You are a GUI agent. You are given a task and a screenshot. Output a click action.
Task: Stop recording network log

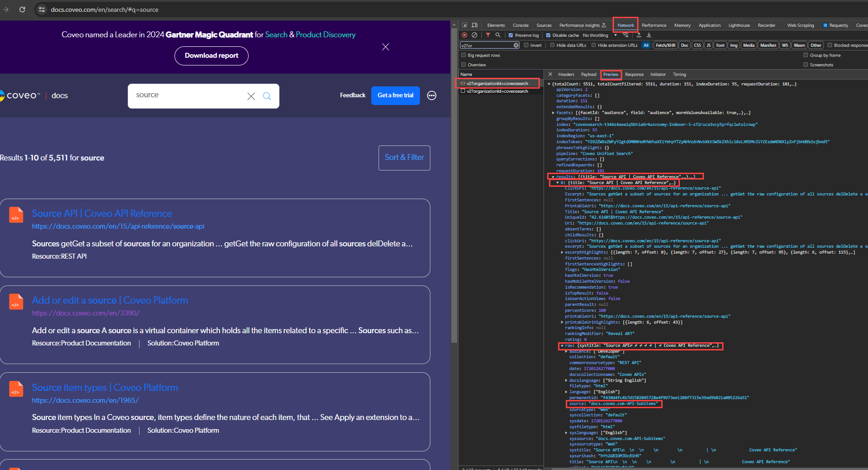point(464,35)
